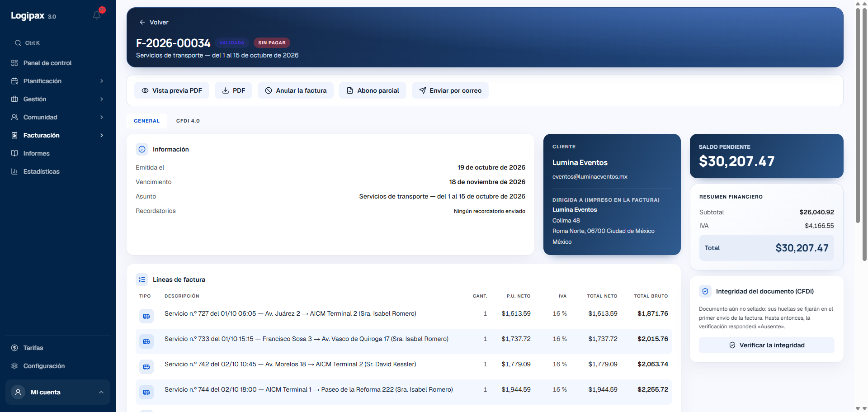Image resolution: width=868 pixels, height=412 pixels.
Task: Open the notifications bell
Action: tap(97, 15)
